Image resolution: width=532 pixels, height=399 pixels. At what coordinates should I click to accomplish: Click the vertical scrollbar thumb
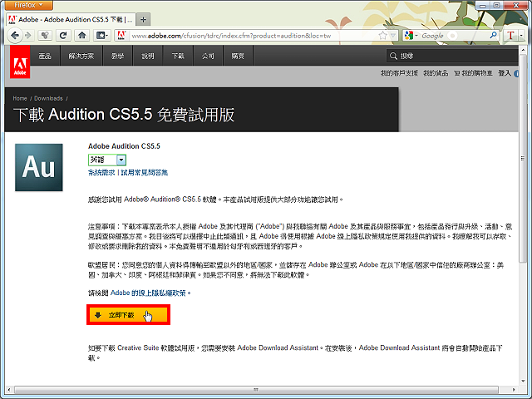pyautogui.click(x=523, y=158)
